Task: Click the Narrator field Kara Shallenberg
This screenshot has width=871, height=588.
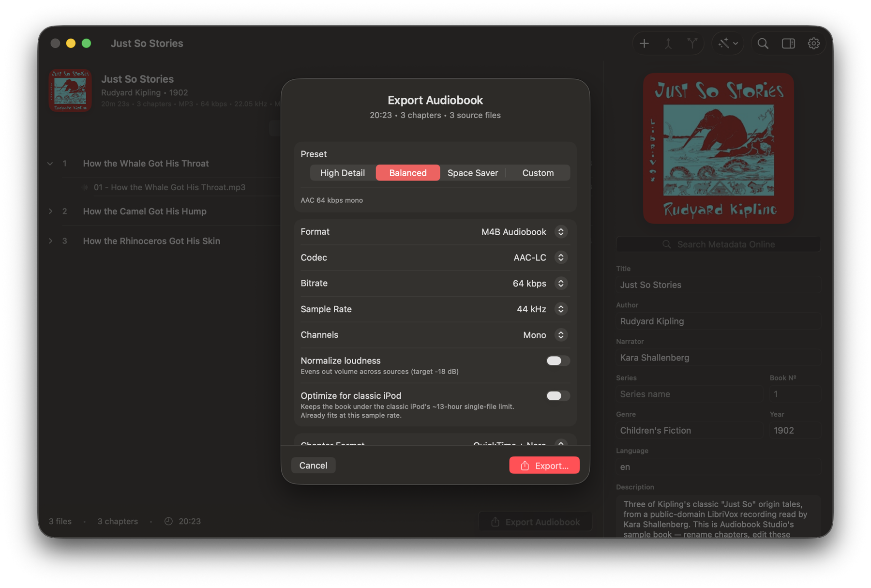Action: click(718, 358)
